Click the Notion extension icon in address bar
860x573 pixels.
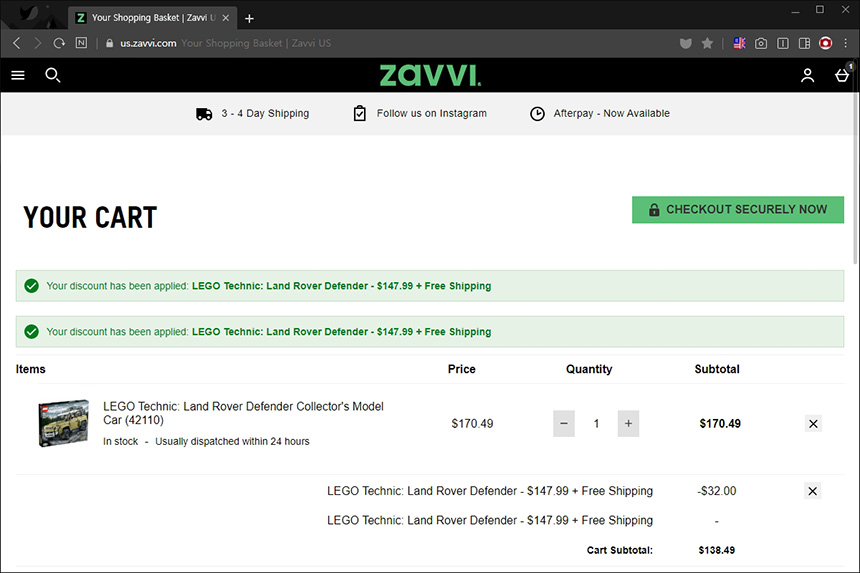pos(81,43)
